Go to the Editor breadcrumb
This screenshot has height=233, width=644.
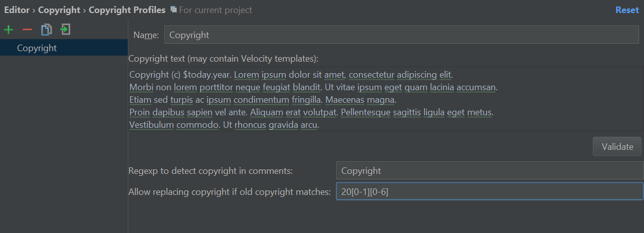(17, 10)
